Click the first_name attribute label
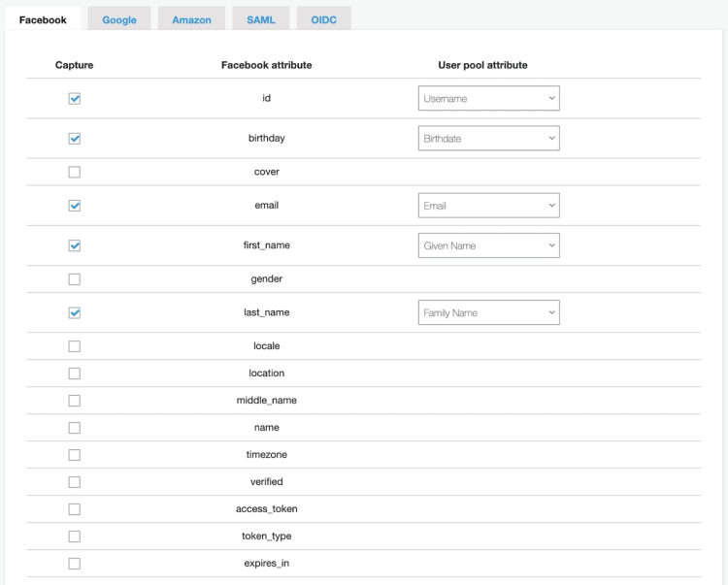 pyautogui.click(x=267, y=245)
